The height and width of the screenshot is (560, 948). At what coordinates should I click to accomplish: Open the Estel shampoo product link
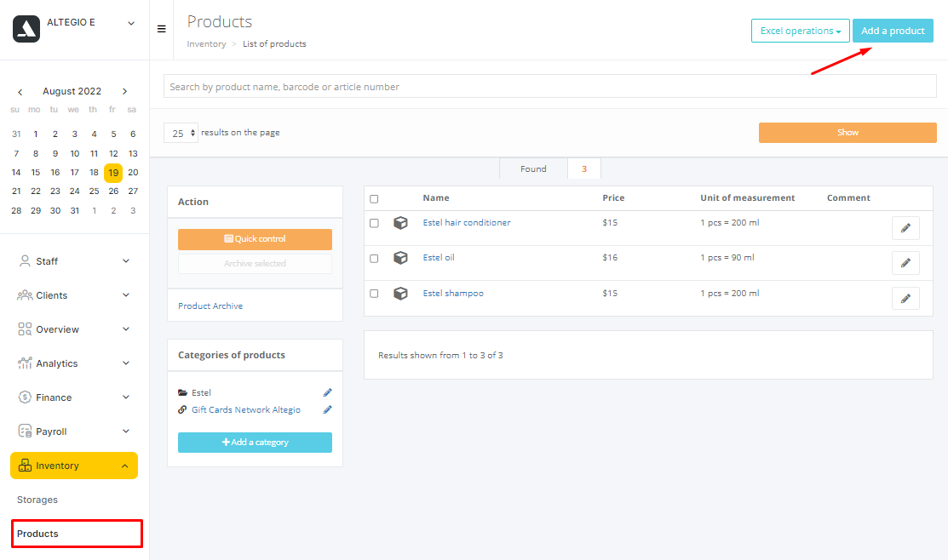click(453, 294)
